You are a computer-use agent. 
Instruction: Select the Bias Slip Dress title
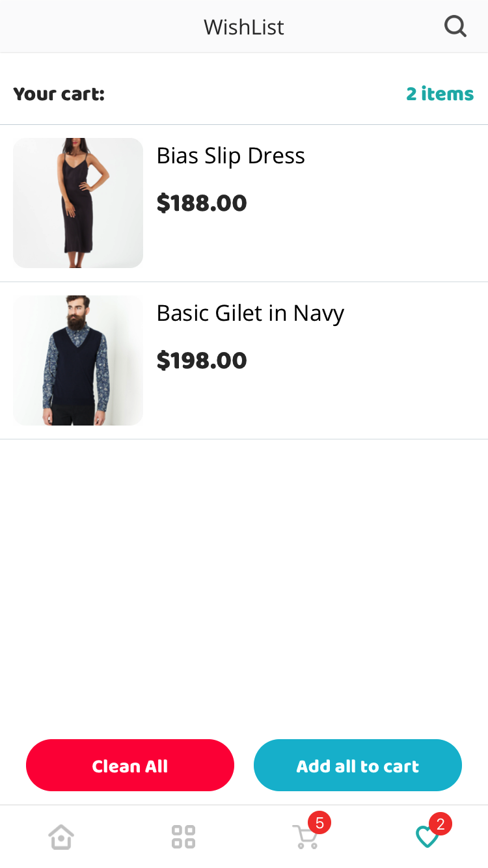pos(230,156)
